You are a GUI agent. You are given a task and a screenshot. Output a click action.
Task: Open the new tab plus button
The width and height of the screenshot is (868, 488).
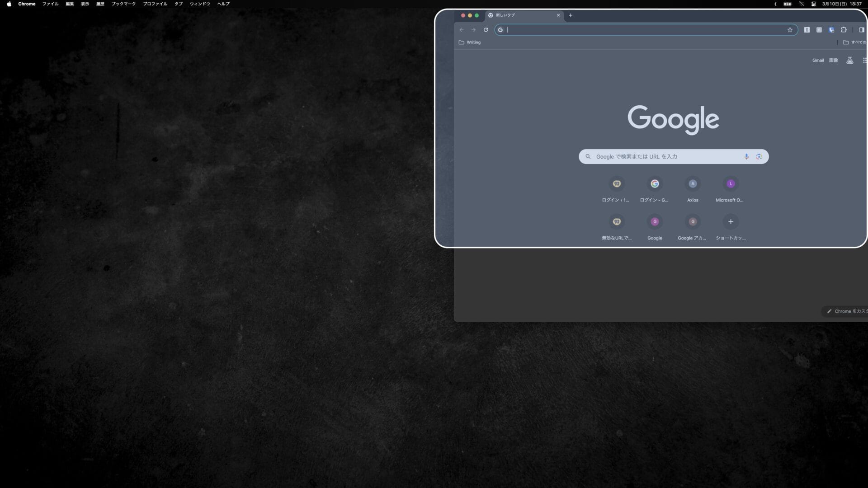point(571,15)
